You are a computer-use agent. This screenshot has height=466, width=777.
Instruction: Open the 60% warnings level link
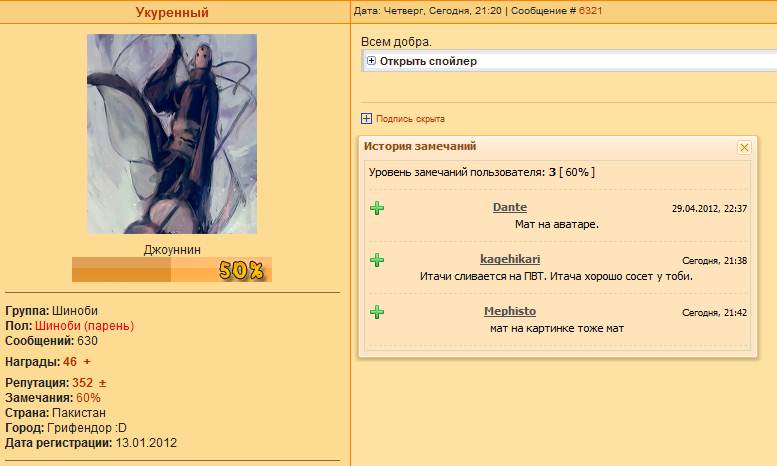[88, 398]
